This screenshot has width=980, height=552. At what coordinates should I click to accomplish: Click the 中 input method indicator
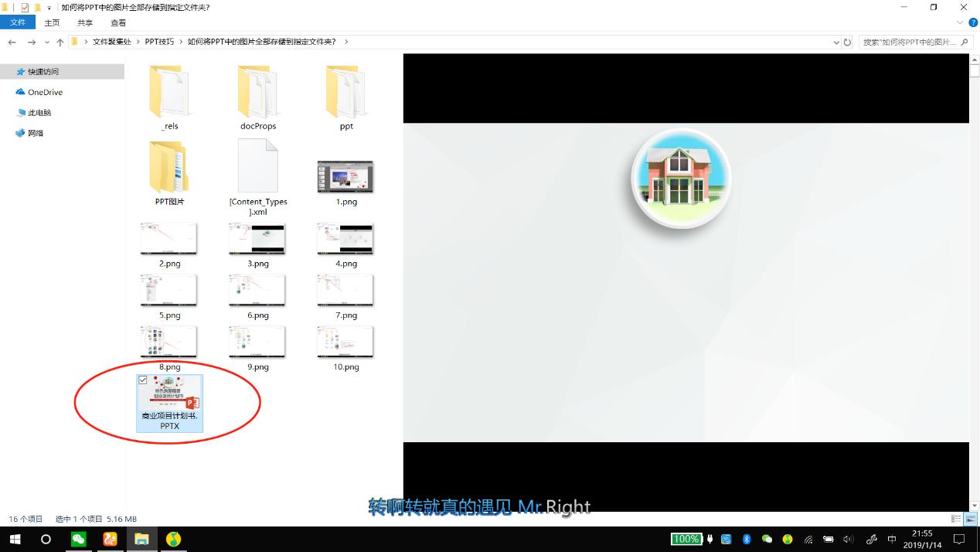(x=892, y=539)
